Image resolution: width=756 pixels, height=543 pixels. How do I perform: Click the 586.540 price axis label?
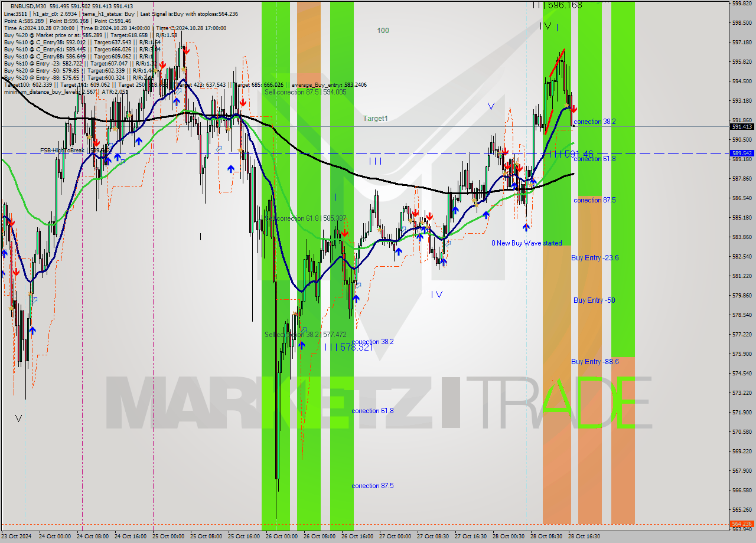[742, 198]
